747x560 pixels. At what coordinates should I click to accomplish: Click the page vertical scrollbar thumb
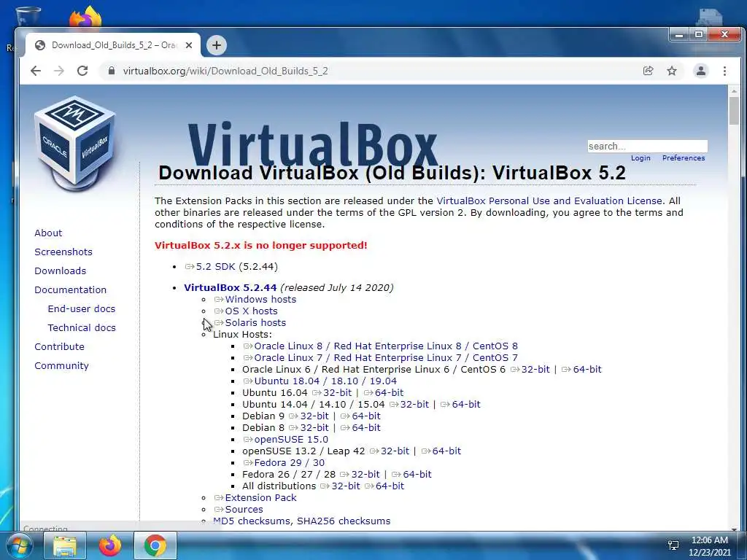point(734,111)
